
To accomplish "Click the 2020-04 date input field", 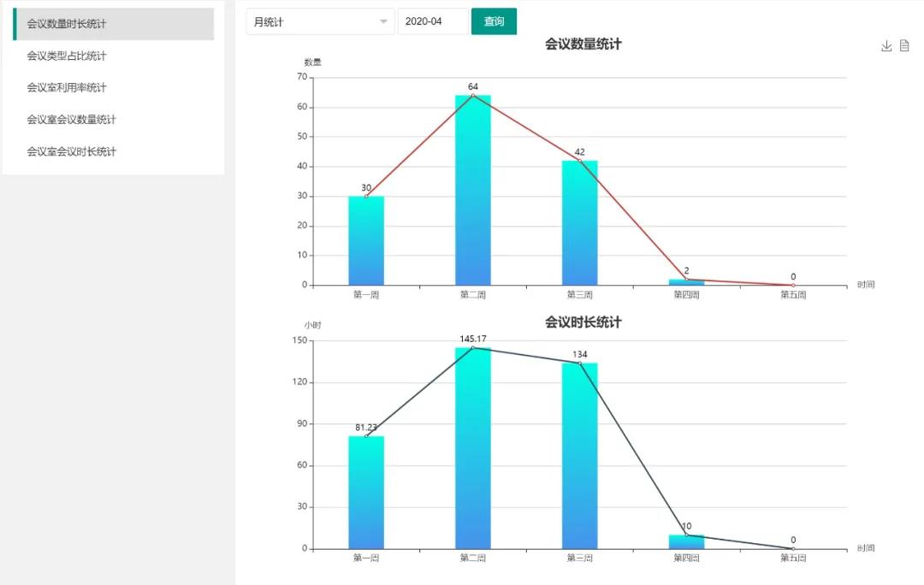I will 432,22.
